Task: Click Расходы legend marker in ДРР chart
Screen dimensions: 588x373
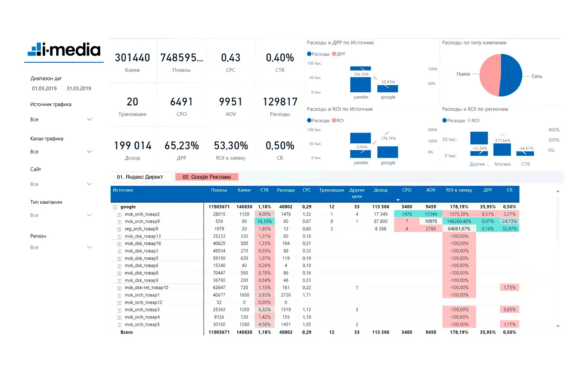Action: (309, 54)
